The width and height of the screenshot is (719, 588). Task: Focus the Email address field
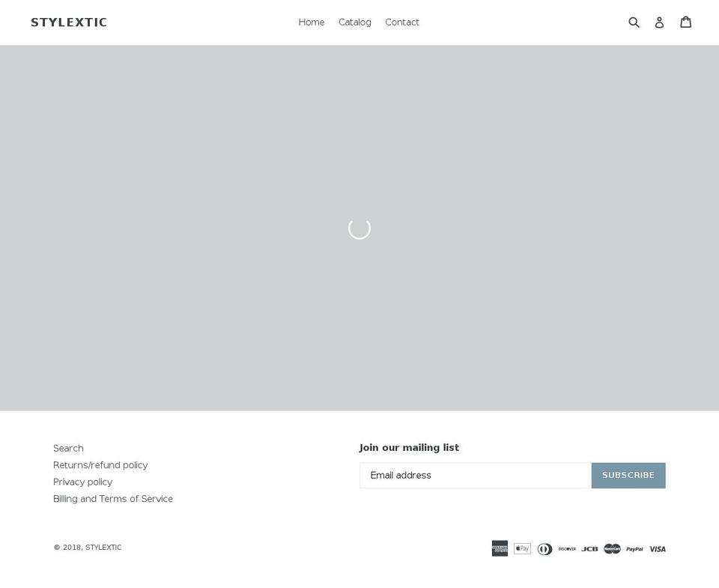476,475
